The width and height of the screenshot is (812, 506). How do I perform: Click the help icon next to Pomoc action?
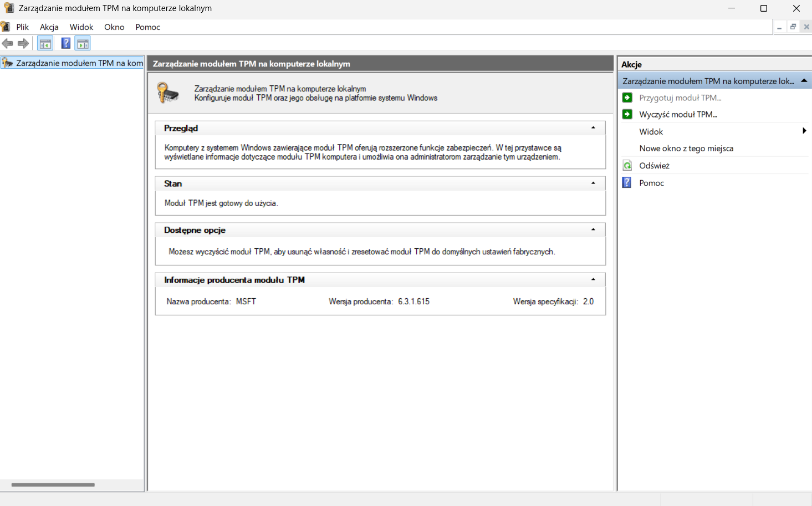tap(627, 182)
